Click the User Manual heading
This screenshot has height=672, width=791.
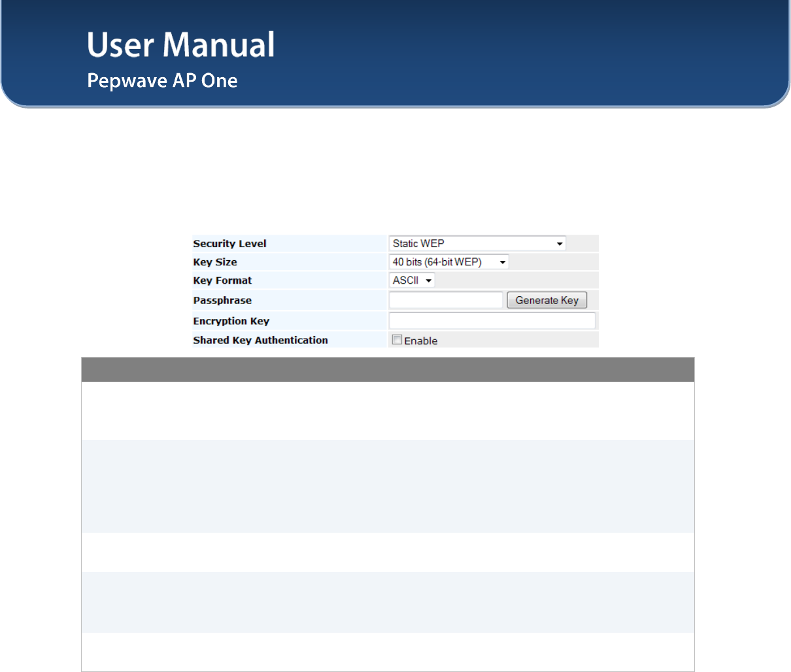[x=181, y=44]
